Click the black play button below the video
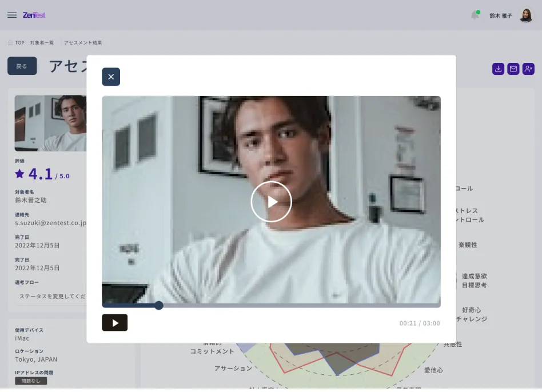542x392 pixels. [115, 323]
